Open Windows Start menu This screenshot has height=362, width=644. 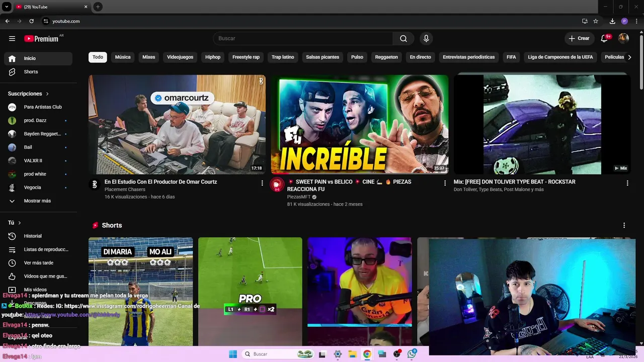pos(233,354)
